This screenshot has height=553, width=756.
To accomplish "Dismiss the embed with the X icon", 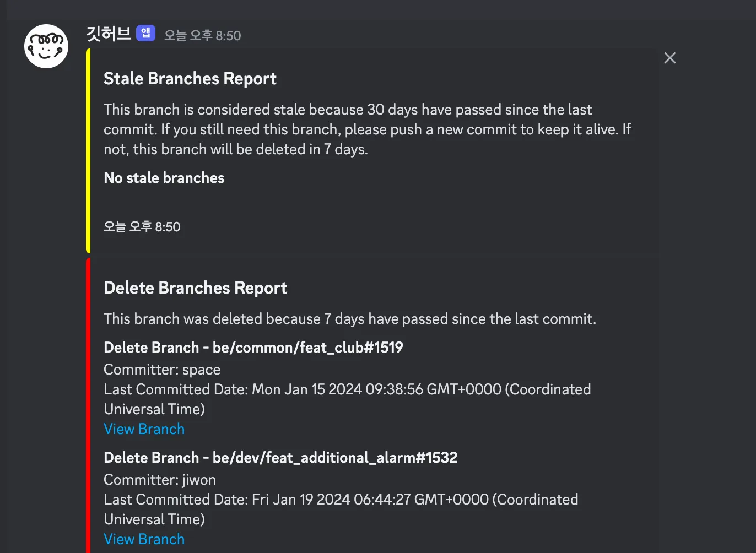I will pyautogui.click(x=669, y=58).
